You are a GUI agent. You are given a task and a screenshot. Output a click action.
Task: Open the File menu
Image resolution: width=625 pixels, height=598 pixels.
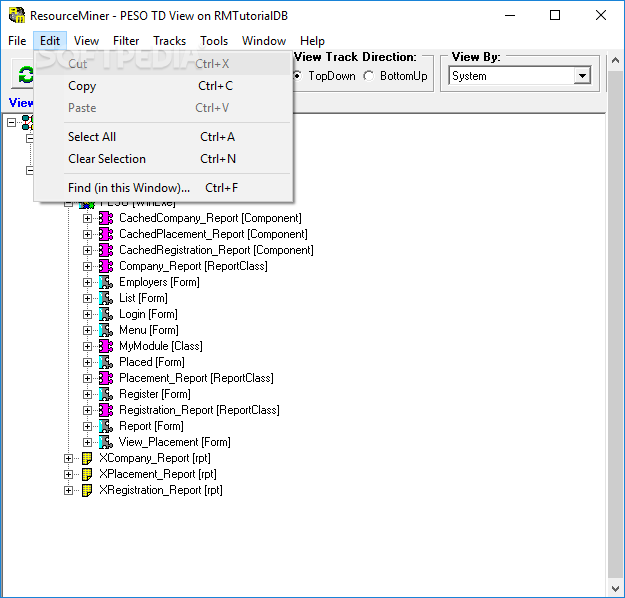pos(17,41)
